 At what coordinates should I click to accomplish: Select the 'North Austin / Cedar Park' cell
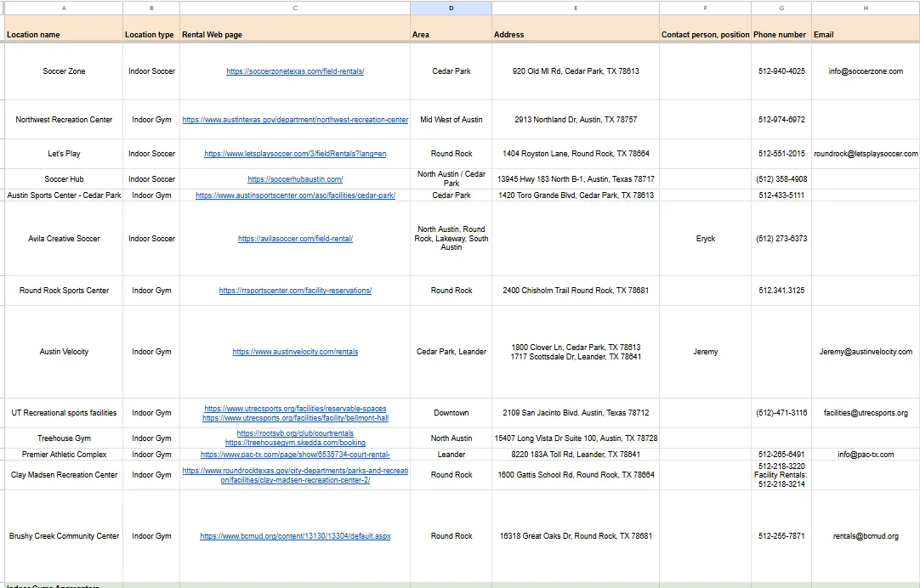click(451, 178)
